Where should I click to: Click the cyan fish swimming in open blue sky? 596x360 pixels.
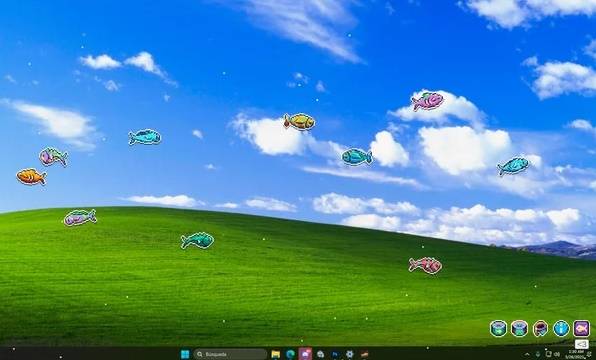pos(144,137)
